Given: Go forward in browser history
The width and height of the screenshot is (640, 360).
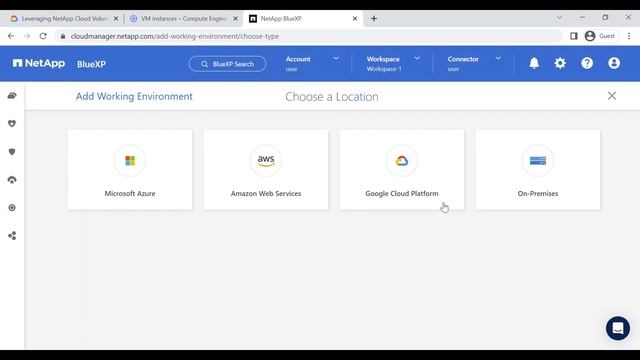Looking at the screenshot, I should pyautogui.click(x=27, y=36).
